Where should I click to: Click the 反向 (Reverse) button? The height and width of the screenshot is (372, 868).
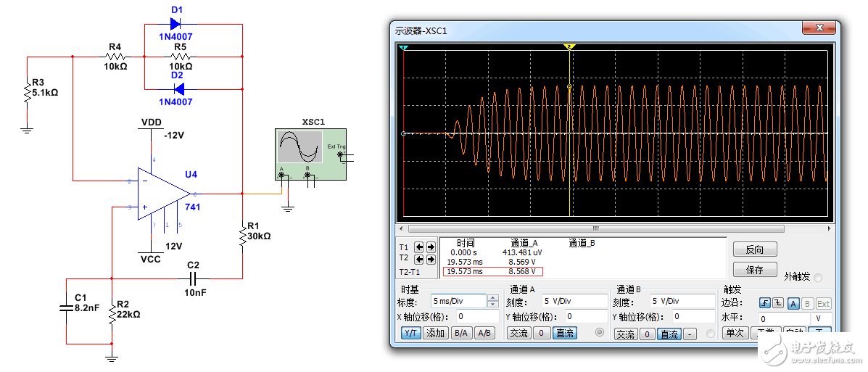click(x=755, y=249)
